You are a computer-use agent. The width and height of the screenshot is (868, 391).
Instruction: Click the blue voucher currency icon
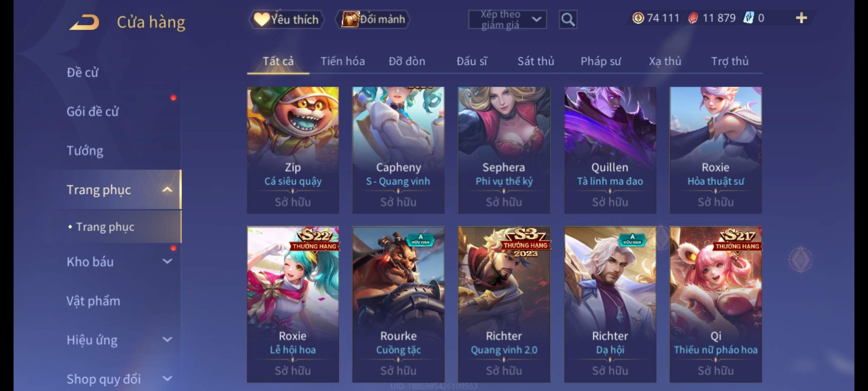[748, 18]
